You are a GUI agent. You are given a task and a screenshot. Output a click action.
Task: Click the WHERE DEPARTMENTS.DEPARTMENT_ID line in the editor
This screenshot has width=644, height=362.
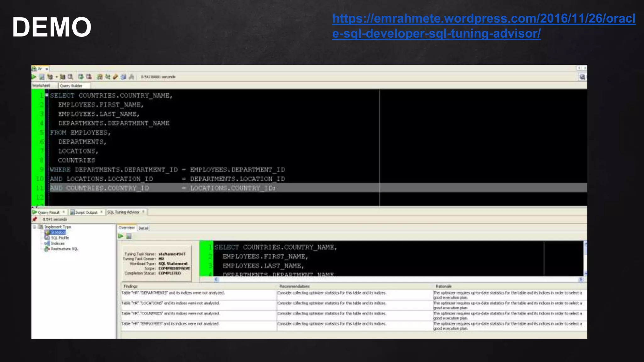(x=167, y=170)
